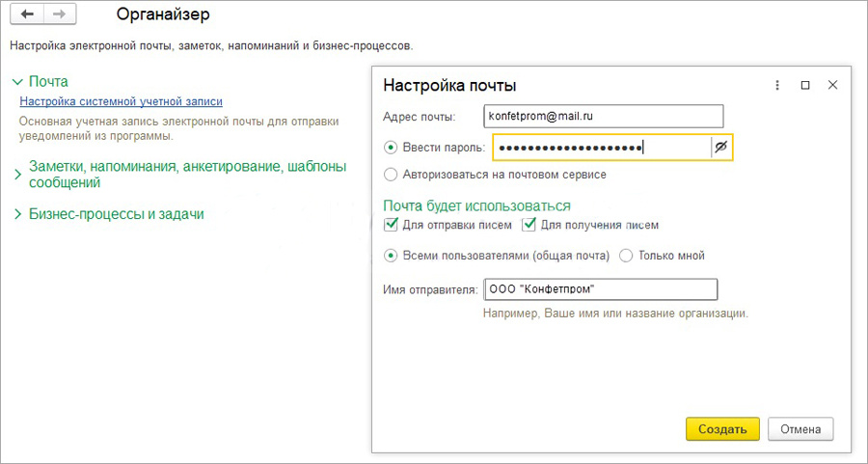This screenshot has width=868, height=464.
Task: Go back with the left arrow button
Action: tap(27, 14)
